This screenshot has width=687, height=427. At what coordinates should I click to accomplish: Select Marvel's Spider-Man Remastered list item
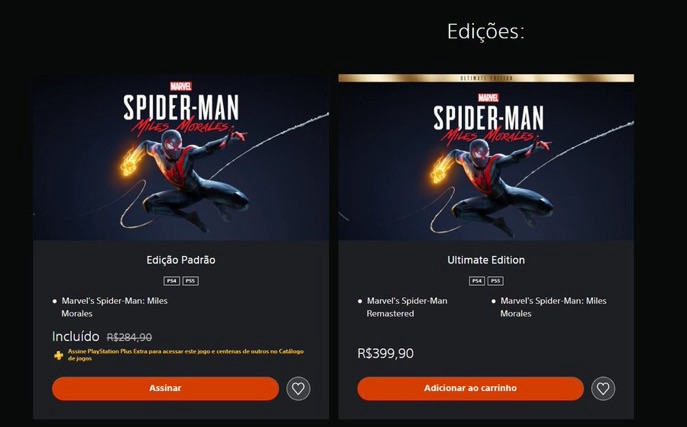pos(407,307)
